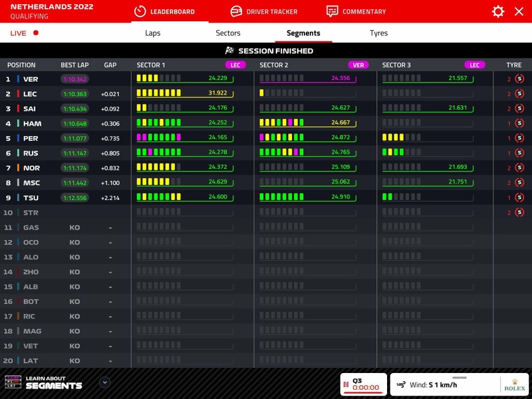
Task: Switch to the Tyres tab
Action: (378, 33)
